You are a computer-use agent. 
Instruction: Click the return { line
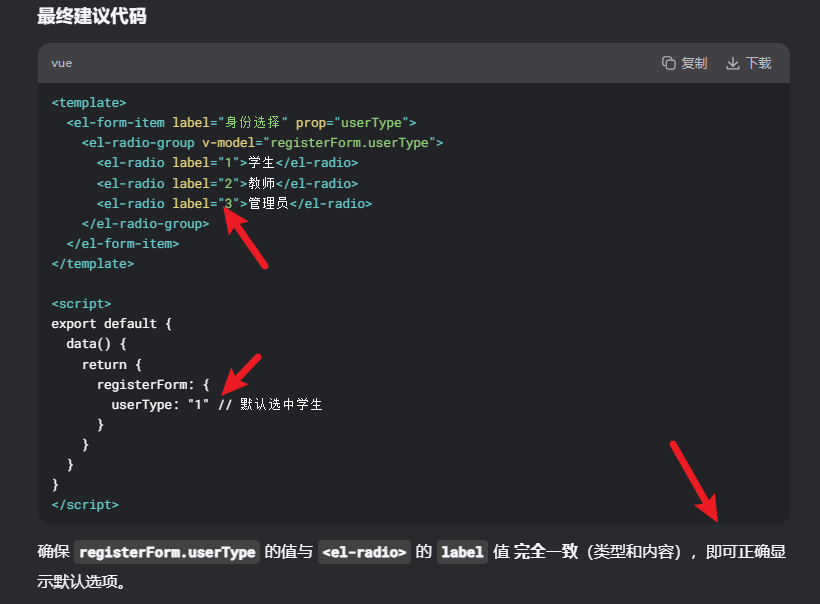point(111,364)
